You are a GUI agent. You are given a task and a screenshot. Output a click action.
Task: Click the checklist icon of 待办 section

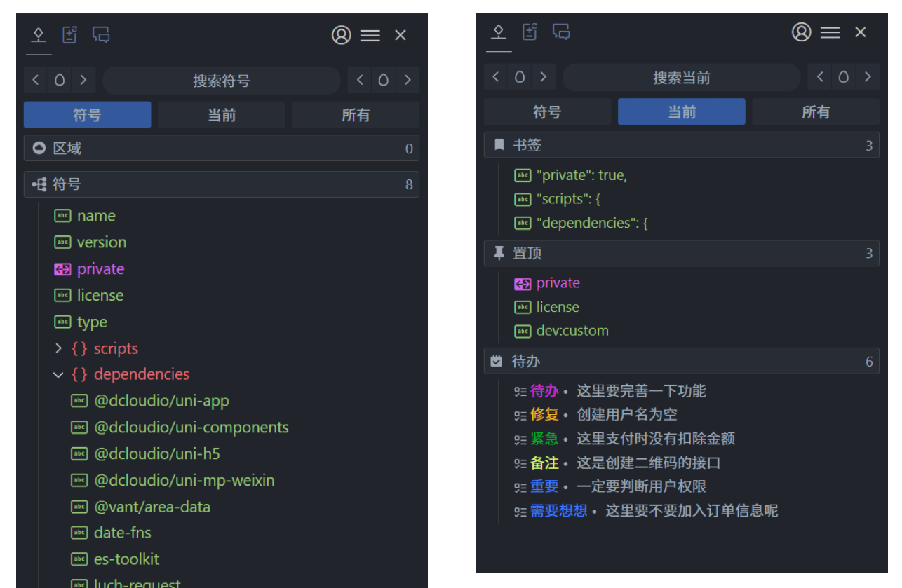497,361
